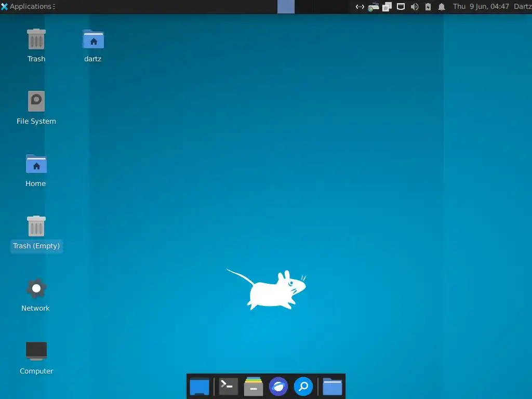Open the clipboard documents tray icon
Screen dimensions: 532x399
[x=387, y=7]
